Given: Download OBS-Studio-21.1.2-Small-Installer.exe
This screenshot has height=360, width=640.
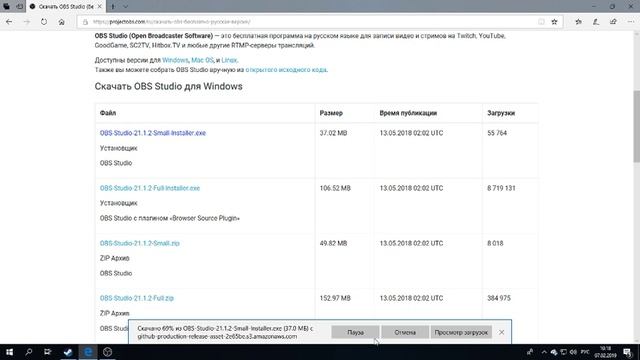Looking at the screenshot, I should click(153, 133).
